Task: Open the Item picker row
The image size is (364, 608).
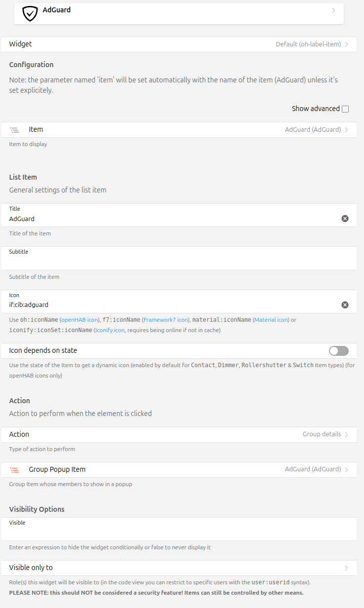Action: pos(182,130)
